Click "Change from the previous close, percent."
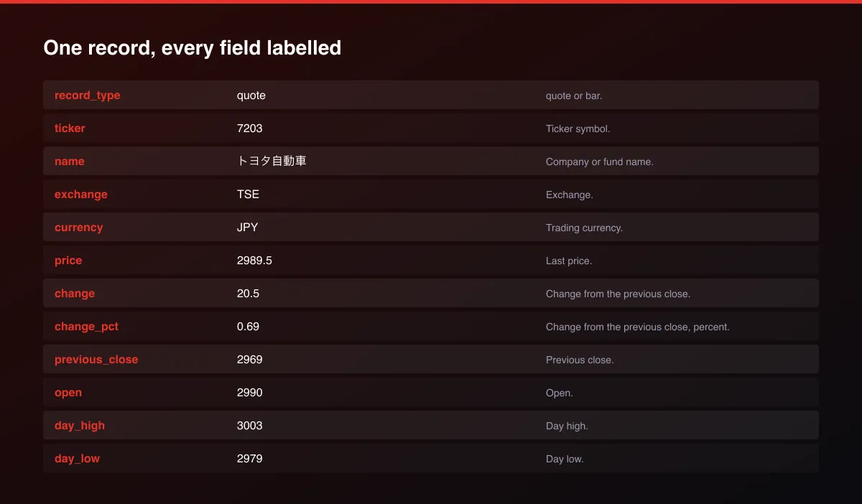862x504 pixels. pos(638,327)
